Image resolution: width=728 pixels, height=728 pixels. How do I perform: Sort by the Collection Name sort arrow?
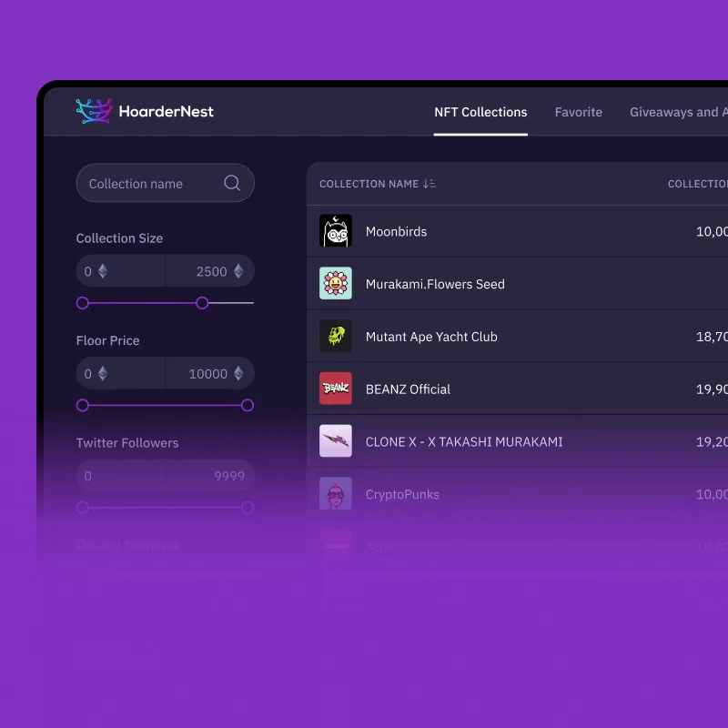point(429,184)
